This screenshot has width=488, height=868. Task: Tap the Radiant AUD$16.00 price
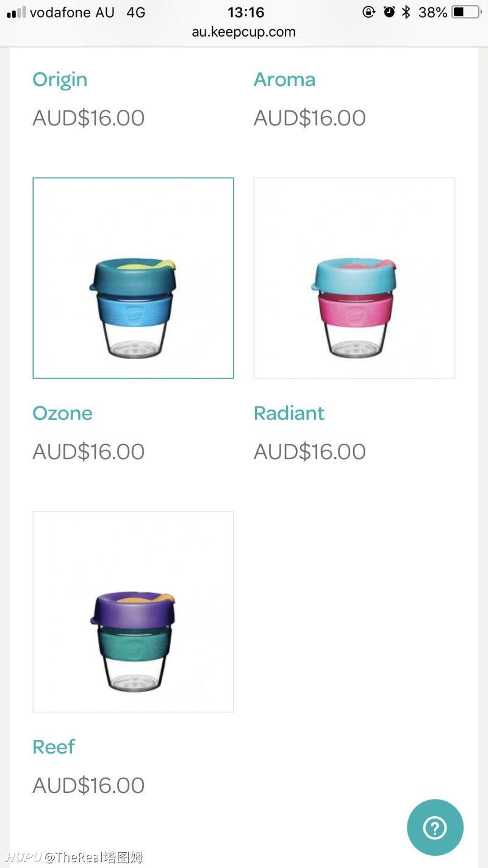(x=310, y=452)
